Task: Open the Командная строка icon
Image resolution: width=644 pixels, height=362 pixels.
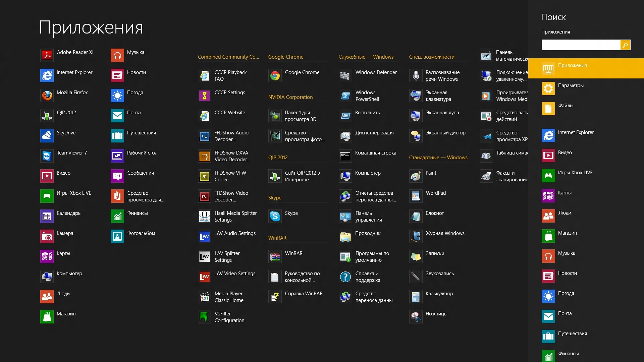Action: 345,156
